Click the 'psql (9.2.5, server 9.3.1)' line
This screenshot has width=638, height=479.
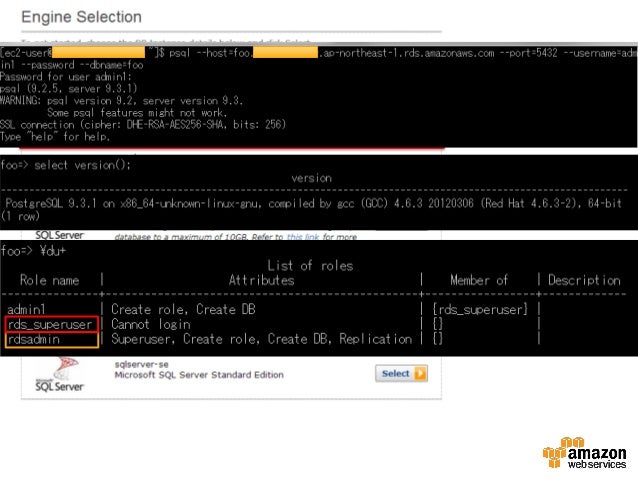click(68, 89)
